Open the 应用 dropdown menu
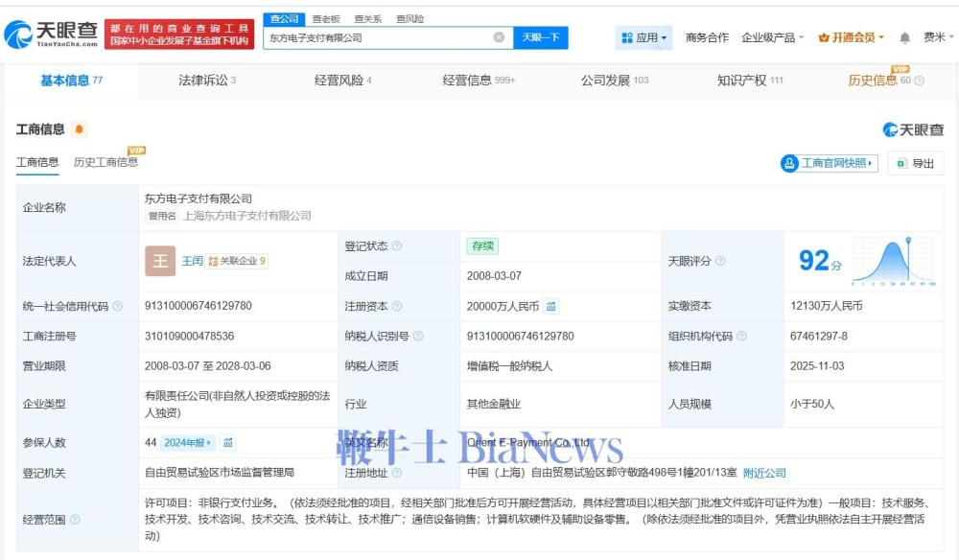The height and width of the screenshot is (560, 959). 643,38
